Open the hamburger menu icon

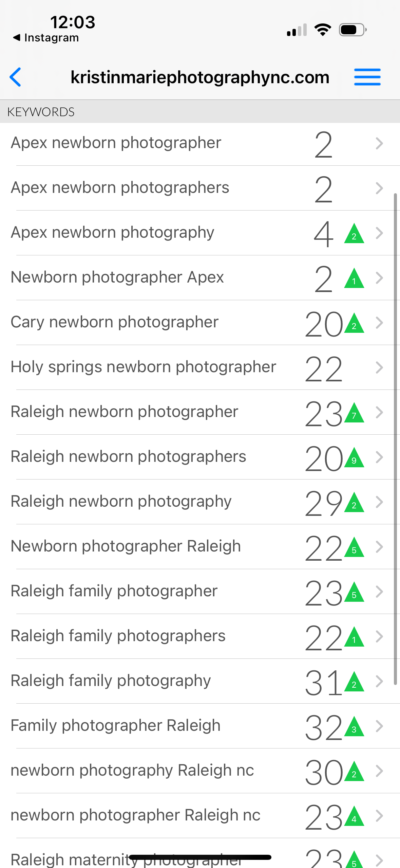coord(367,77)
